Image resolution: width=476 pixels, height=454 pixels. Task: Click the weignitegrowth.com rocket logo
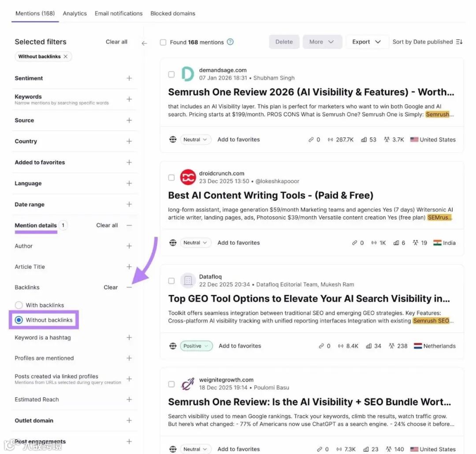point(188,383)
